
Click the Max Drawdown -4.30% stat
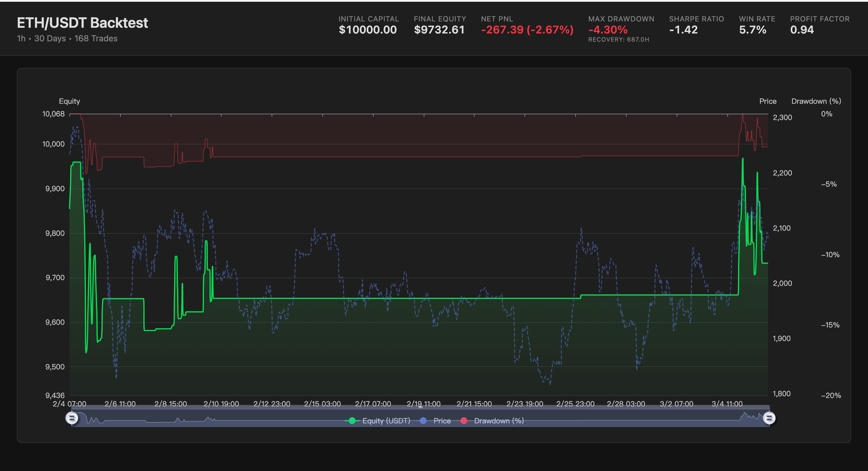608,30
